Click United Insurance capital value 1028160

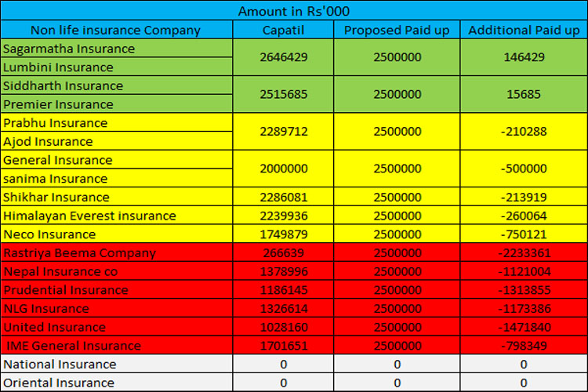point(283,327)
